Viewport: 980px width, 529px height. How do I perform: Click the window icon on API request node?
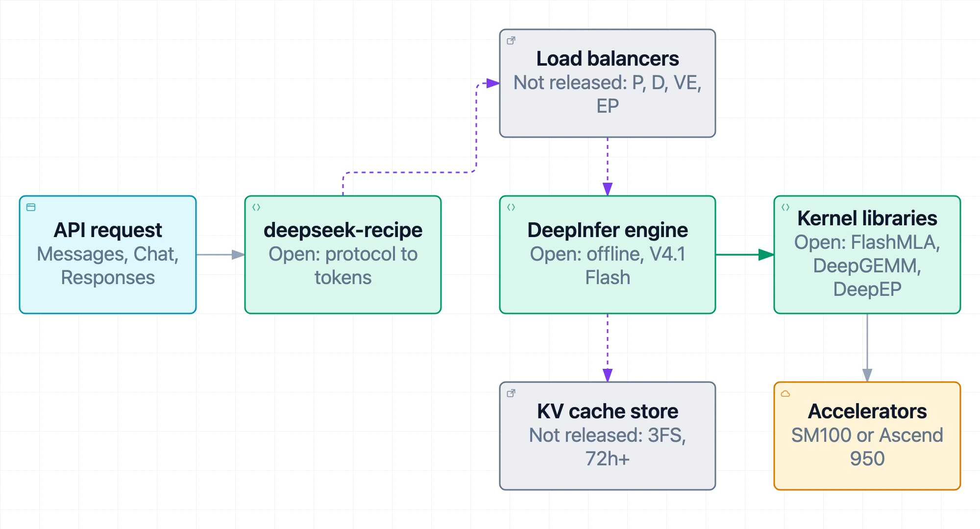[x=31, y=207]
